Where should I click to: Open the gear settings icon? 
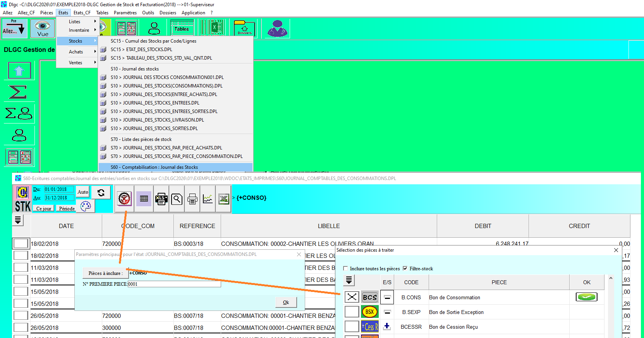pyautogui.click(x=124, y=199)
